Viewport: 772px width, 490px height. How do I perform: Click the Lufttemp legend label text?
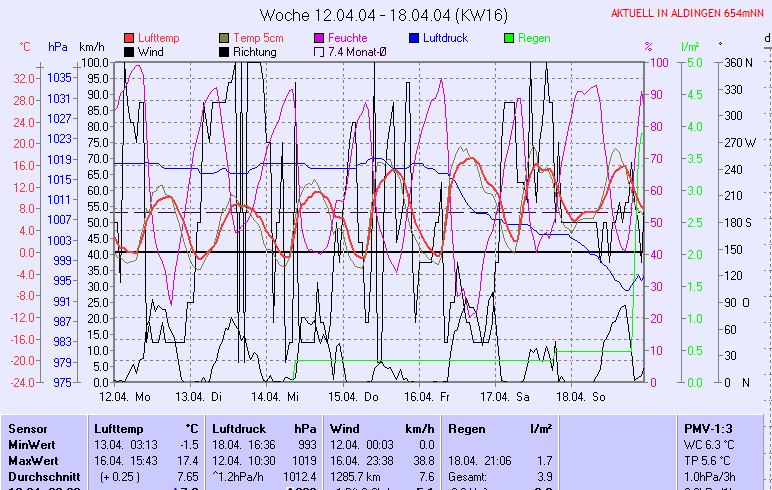click(x=159, y=38)
